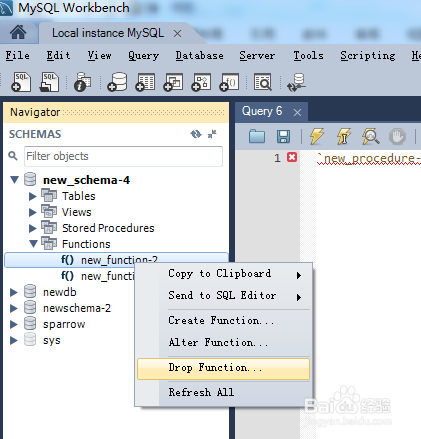This screenshot has width=421, height=439.
Task: Choose Create Function from context menu
Action: click(x=223, y=321)
